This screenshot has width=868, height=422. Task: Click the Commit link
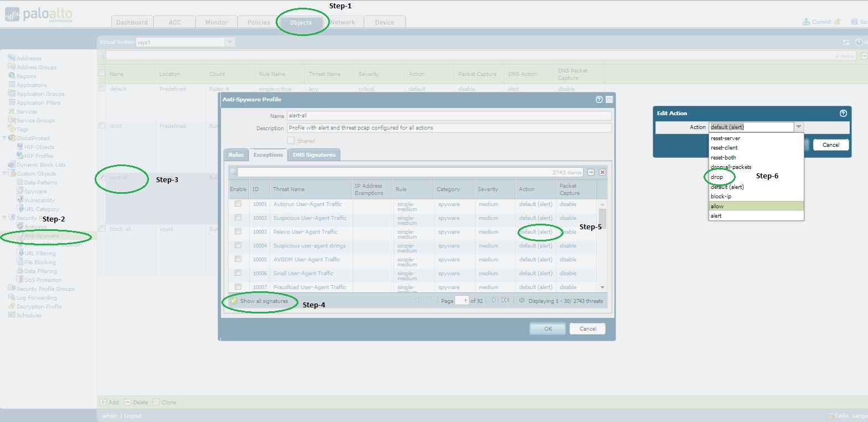(x=821, y=22)
